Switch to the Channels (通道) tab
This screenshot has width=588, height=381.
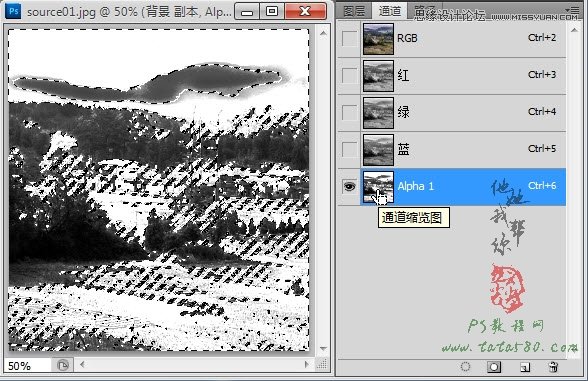[x=390, y=11]
